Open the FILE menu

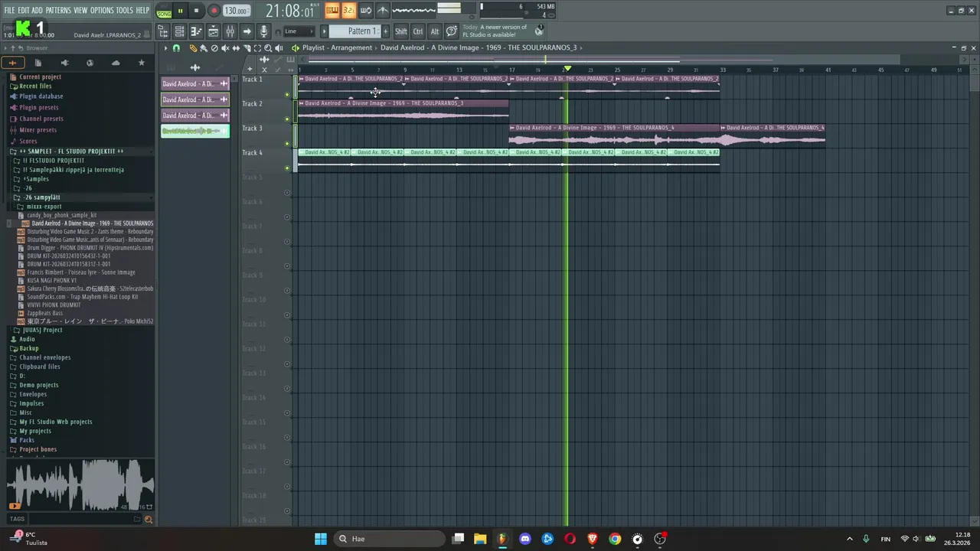pos(9,11)
